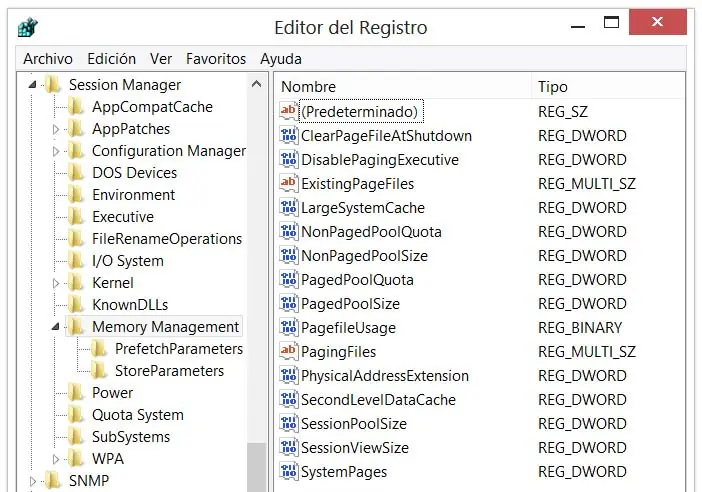This screenshot has width=702, height=492.
Task: Click REG_MULTI_SZ type of ExistingPageFiles
Action: coord(586,183)
